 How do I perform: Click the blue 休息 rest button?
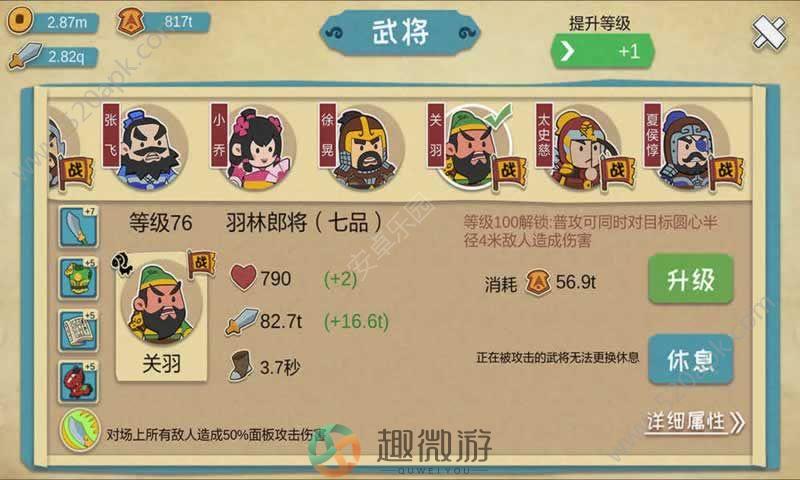[x=691, y=360]
